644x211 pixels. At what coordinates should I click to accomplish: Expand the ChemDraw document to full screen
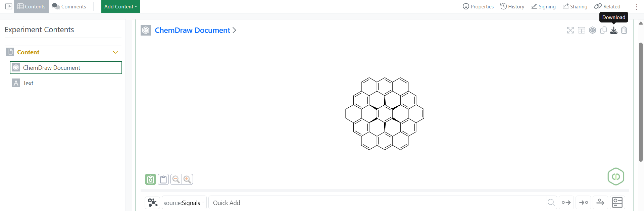(x=570, y=30)
